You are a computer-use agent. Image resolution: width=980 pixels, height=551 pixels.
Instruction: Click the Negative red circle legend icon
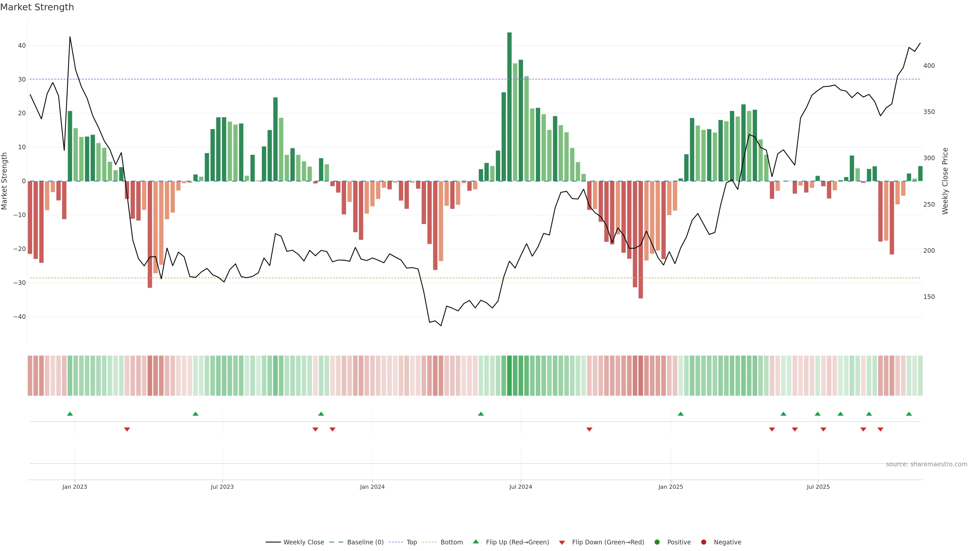point(704,542)
